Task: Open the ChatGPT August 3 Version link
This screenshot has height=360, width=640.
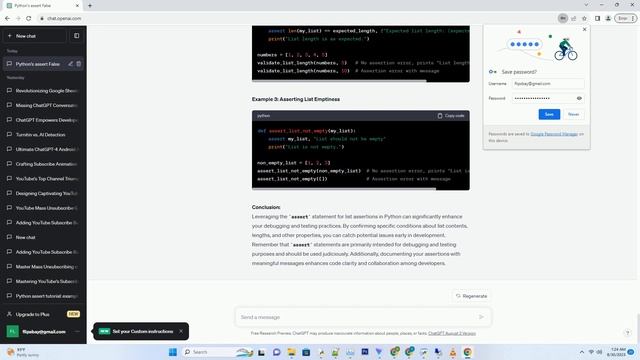Action: tap(452, 333)
